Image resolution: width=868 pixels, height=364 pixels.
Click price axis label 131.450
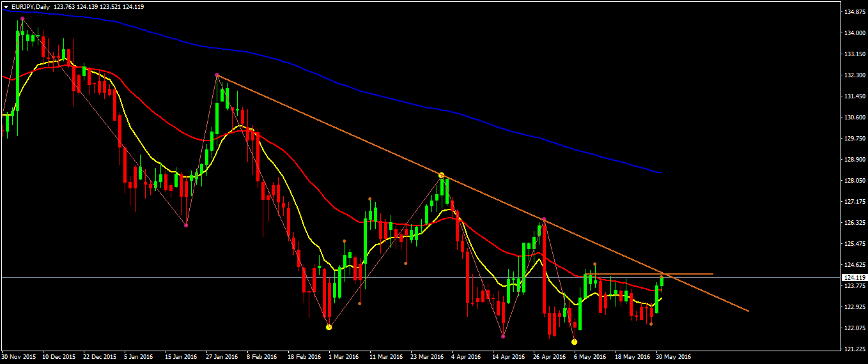pyautogui.click(x=855, y=96)
